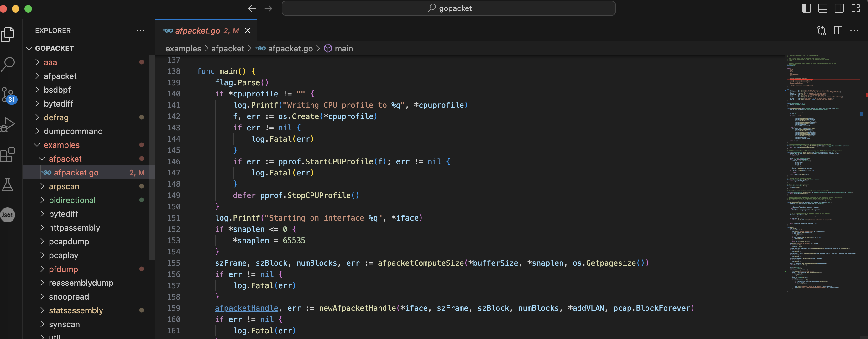Image resolution: width=868 pixels, height=339 pixels.
Task: Click the 2, M badge on afpacket.go
Action: pyautogui.click(x=137, y=173)
